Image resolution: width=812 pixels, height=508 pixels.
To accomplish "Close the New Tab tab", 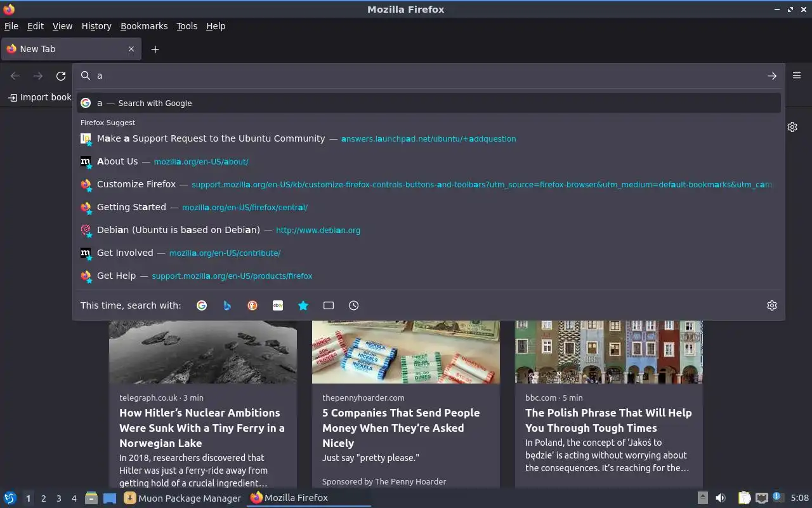I will click(x=131, y=49).
